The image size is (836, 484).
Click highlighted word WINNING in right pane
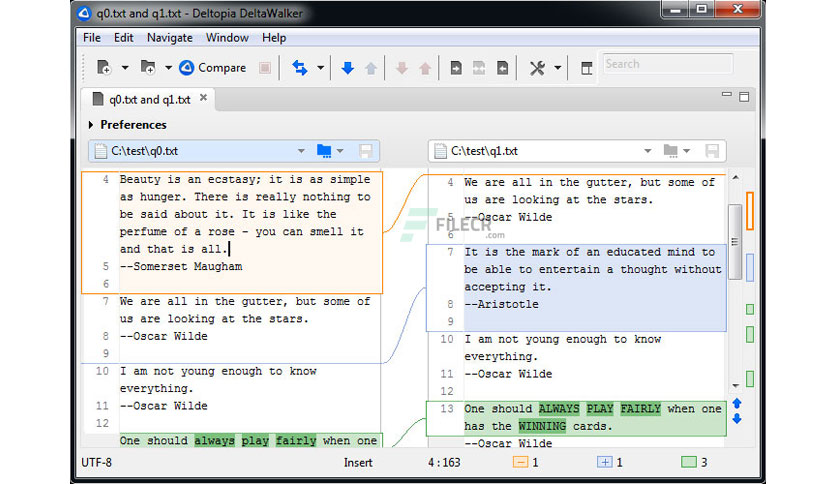pos(542,426)
